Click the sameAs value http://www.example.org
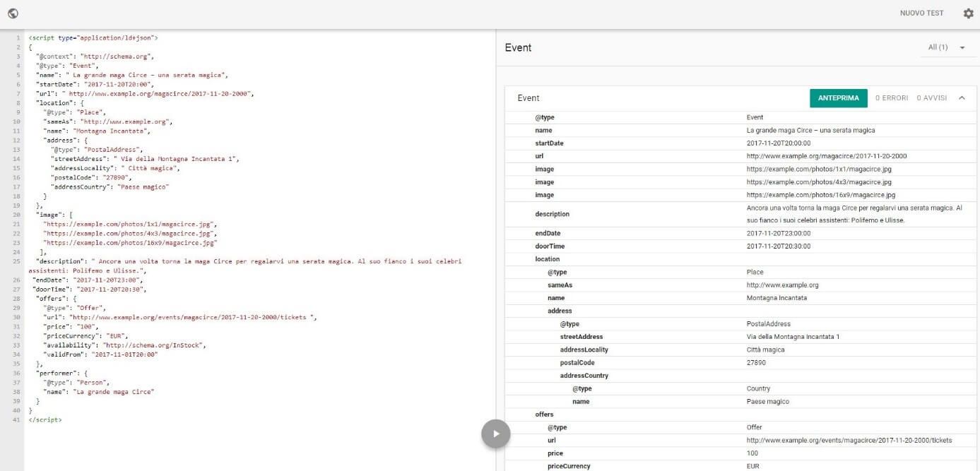 click(x=782, y=285)
